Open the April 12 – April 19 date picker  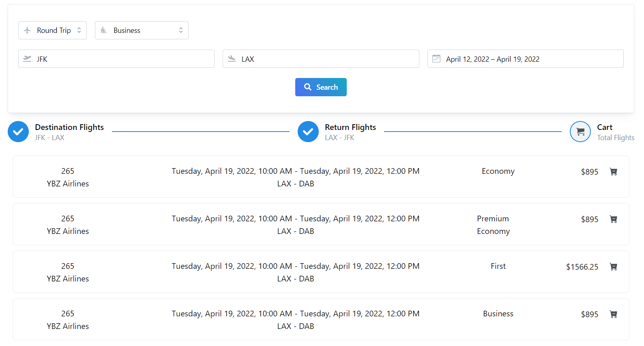tap(526, 59)
